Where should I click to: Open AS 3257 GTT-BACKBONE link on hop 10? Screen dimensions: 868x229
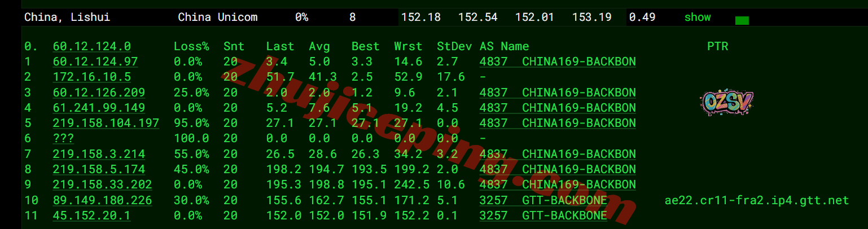tap(543, 200)
